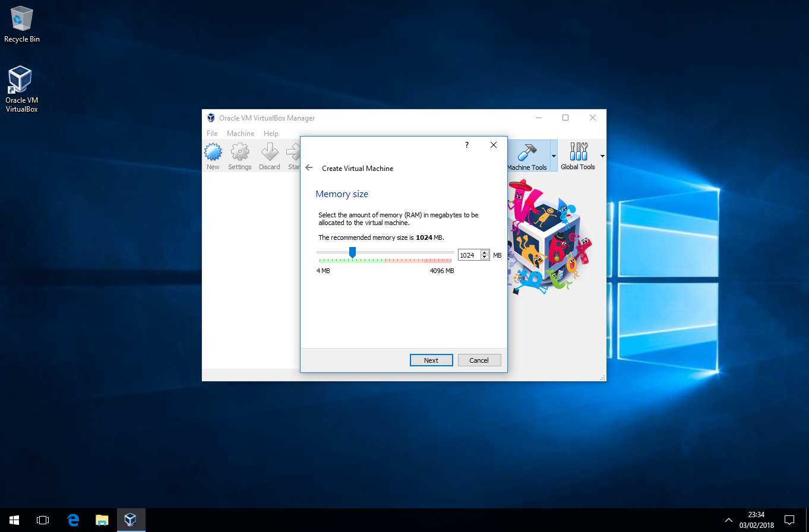809x532 pixels.
Task: Increase memory with the spinbox up arrow
Action: coord(485,252)
